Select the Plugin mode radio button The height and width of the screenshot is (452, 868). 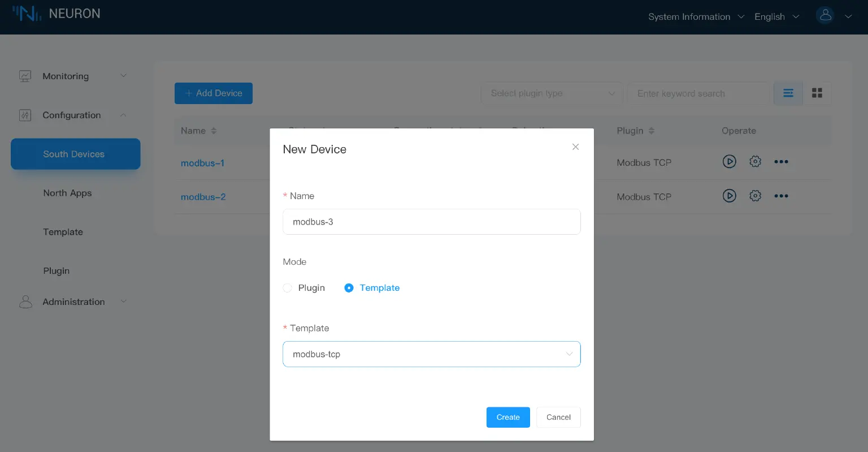(287, 287)
